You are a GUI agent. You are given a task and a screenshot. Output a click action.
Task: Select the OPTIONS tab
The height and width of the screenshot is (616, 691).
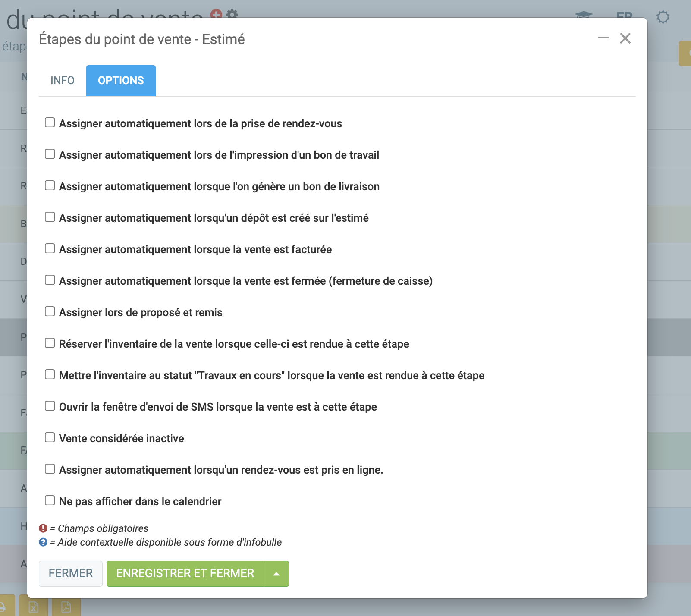point(121,81)
